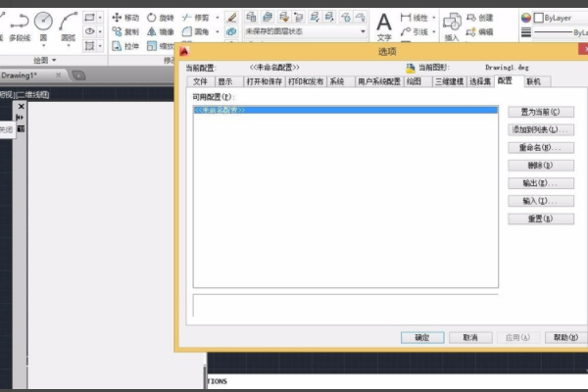This screenshot has width=588, height=392.
Task: Click the 删除(D) button
Action: [541, 166]
